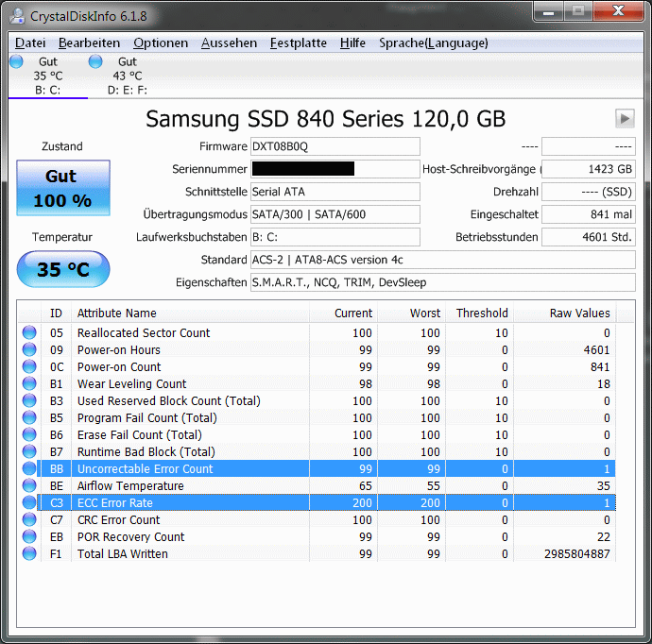Click status icon of Used Reserved Block Count row
This screenshot has width=652, height=644.
coord(29,400)
